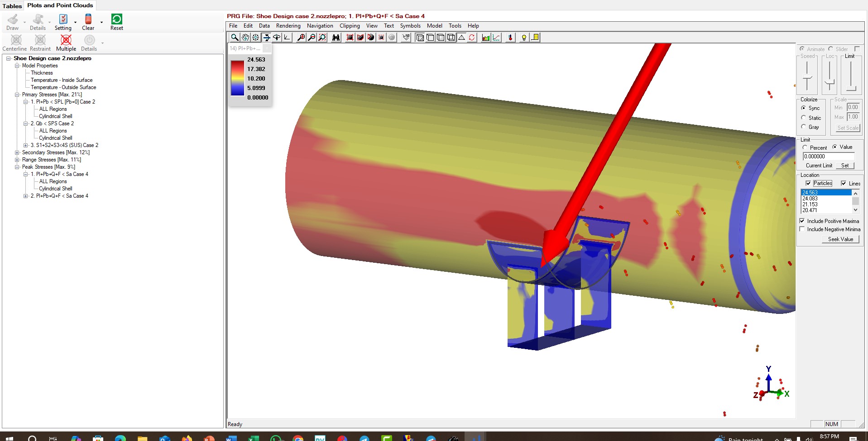The height and width of the screenshot is (441, 868).
Task: Select the Static colorize radio button
Action: tap(804, 118)
